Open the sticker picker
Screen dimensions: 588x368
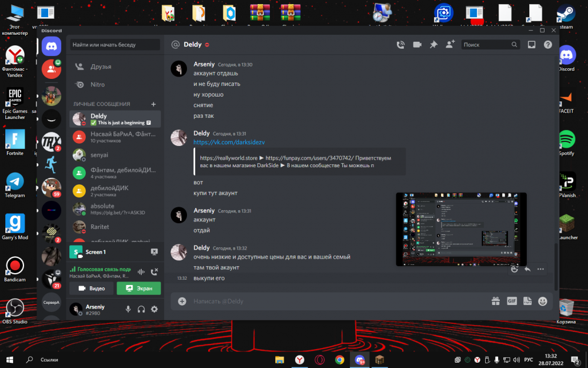(x=527, y=301)
